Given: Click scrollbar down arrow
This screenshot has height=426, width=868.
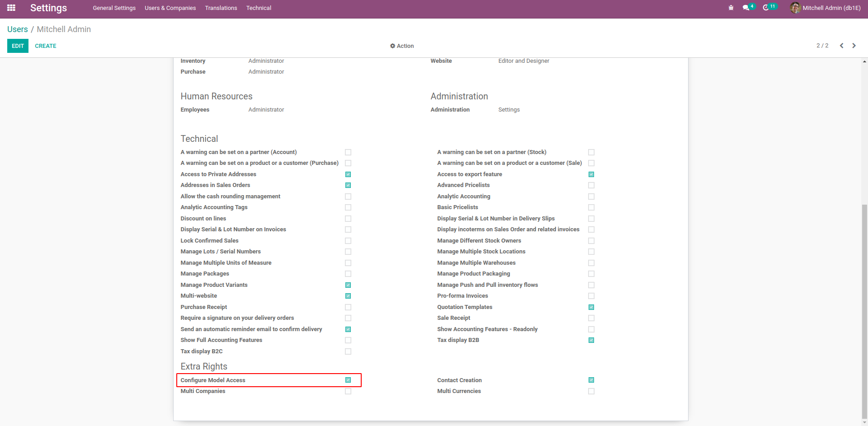Looking at the screenshot, I should point(864,423).
